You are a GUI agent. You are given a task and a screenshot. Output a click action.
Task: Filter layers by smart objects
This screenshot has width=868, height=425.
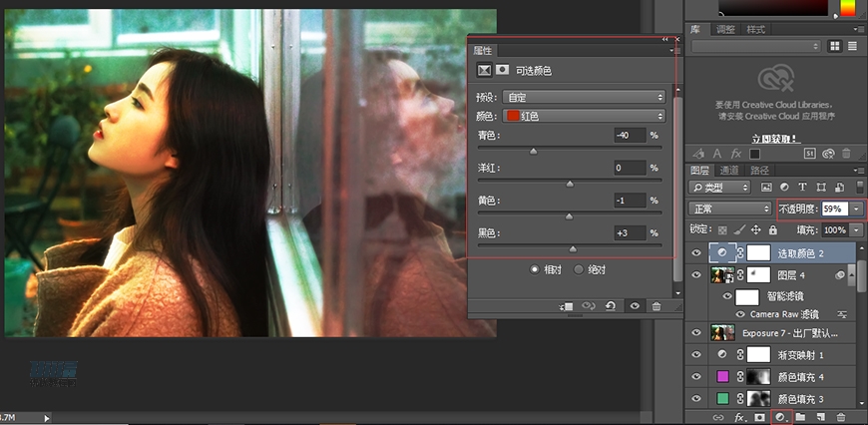pos(839,187)
